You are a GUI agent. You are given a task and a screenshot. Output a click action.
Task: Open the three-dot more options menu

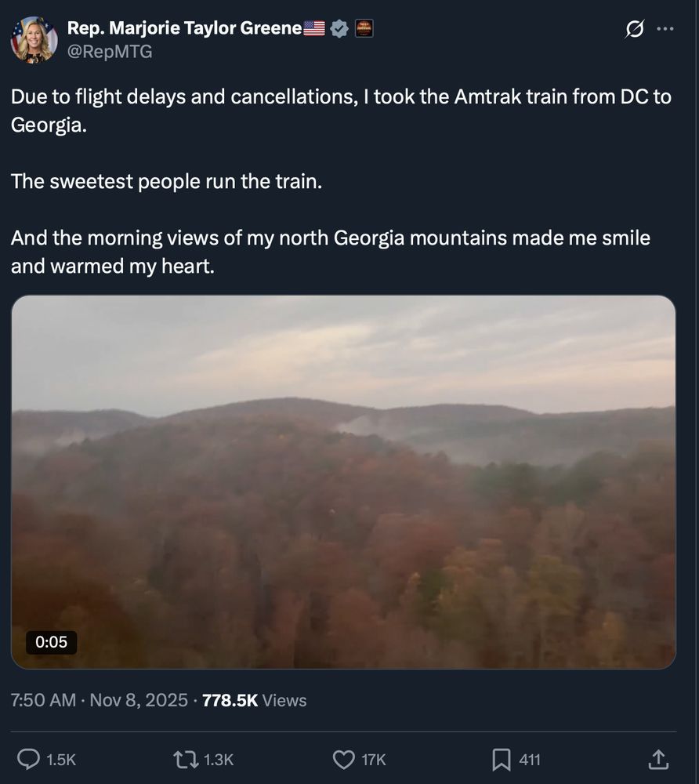pos(665,27)
